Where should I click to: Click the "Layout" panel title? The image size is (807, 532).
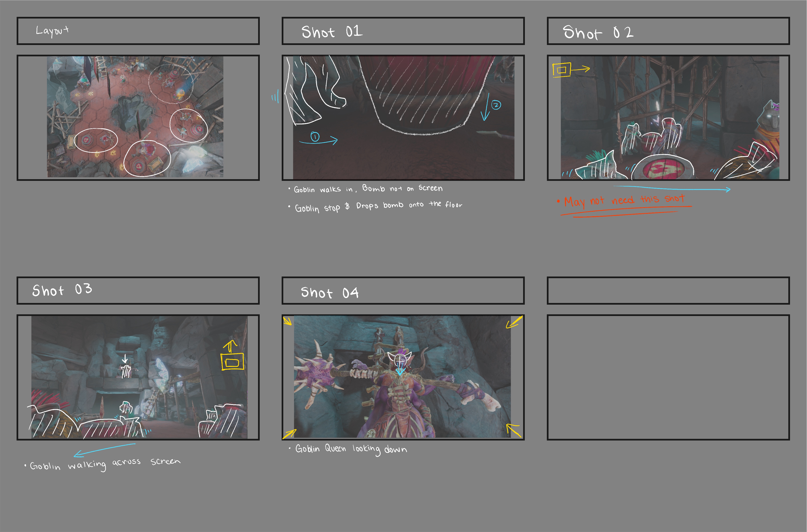click(x=52, y=31)
